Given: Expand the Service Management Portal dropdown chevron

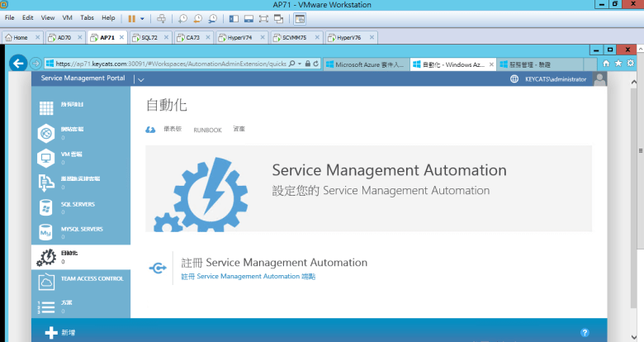Looking at the screenshot, I should [x=140, y=79].
